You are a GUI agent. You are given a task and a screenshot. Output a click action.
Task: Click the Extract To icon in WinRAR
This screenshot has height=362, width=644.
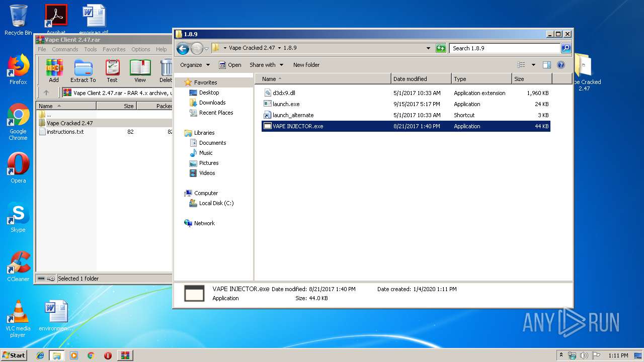click(x=83, y=70)
